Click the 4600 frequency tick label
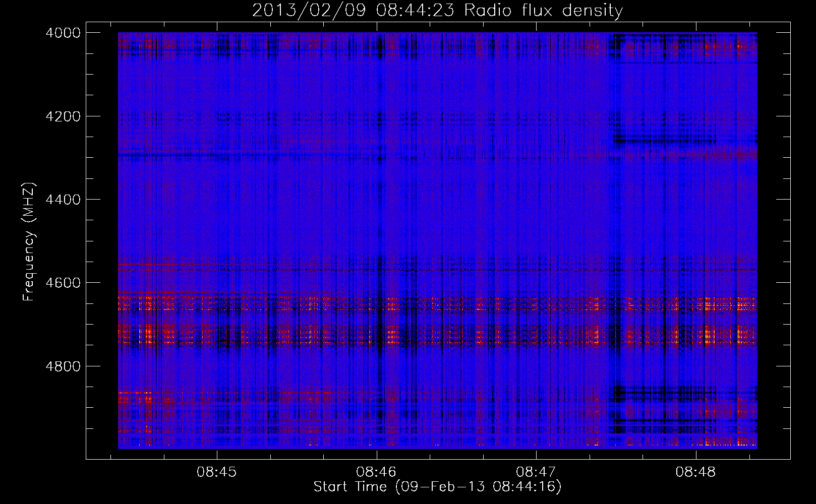This screenshot has width=816, height=504. 63,283
